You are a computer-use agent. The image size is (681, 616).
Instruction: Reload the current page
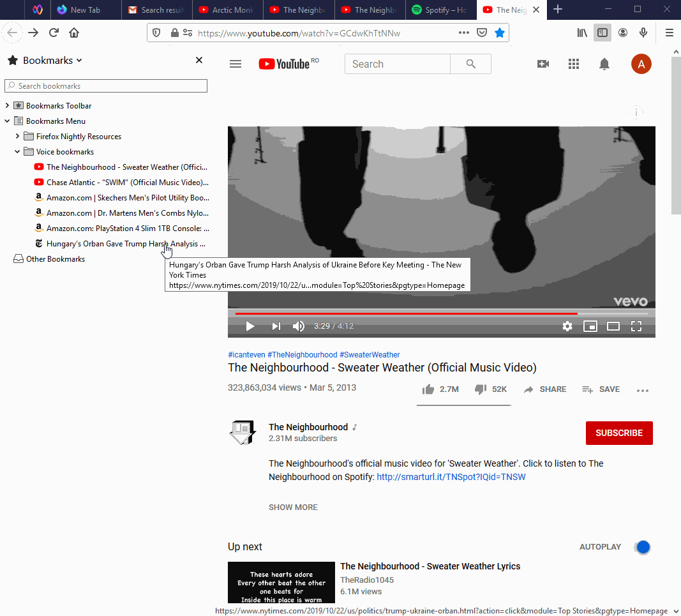tap(54, 33)
